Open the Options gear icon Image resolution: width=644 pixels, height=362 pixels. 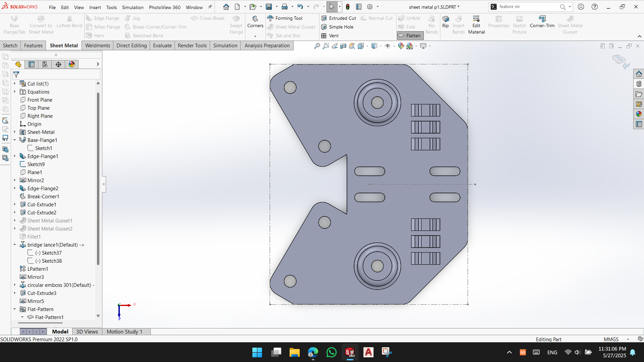point(370,7)
